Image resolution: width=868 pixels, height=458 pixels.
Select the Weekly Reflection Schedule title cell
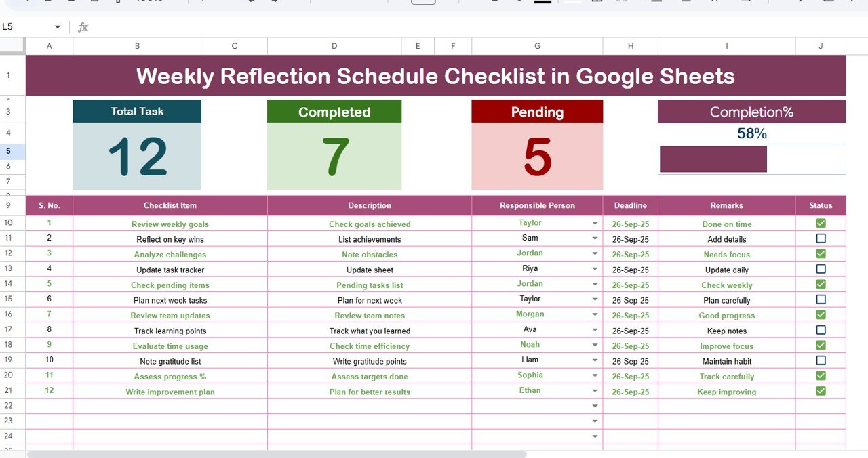(435, 76)
